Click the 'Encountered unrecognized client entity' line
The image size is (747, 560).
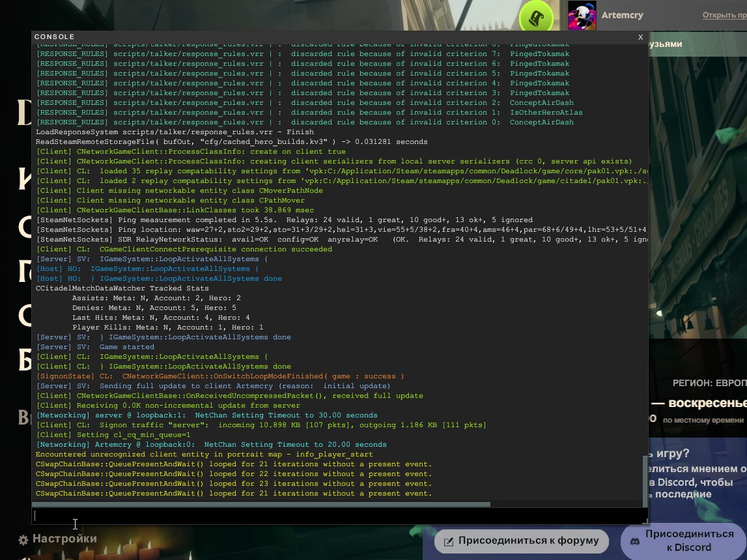pyautogui.click(x=204, y=455)
